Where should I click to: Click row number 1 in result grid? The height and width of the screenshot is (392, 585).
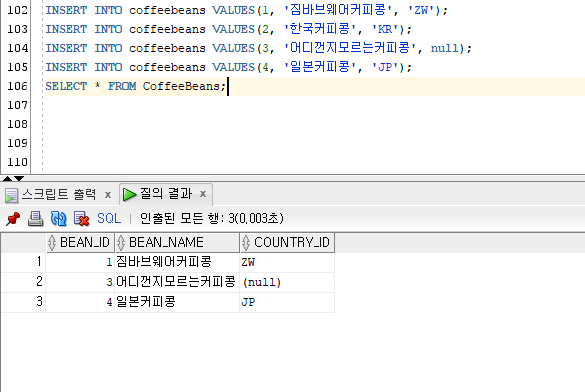click(x=24, y=262)
